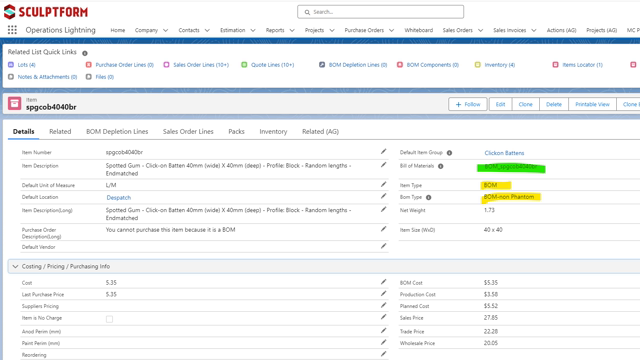Open the Clickon Battens item group link

(x=504, y=153)
